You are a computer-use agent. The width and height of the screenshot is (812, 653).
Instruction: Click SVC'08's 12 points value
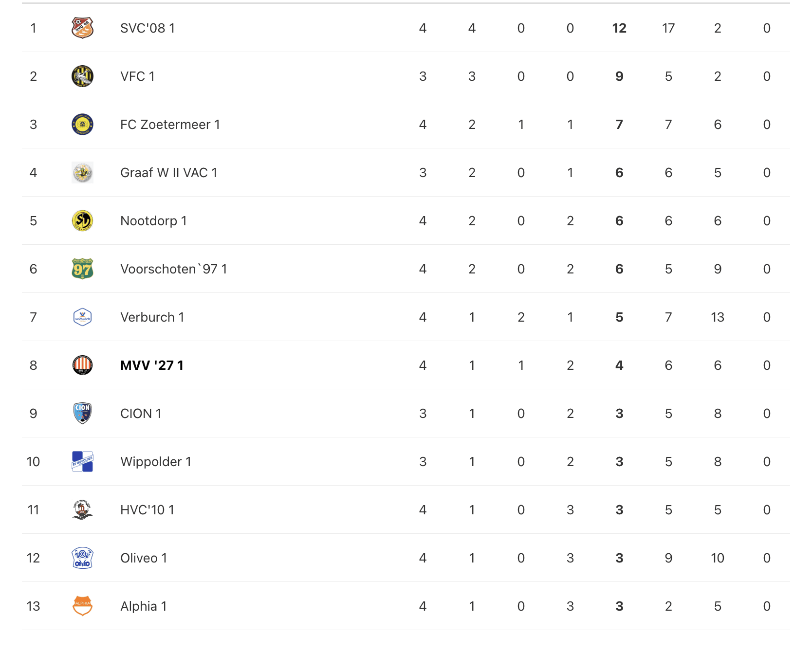(619, 28)
